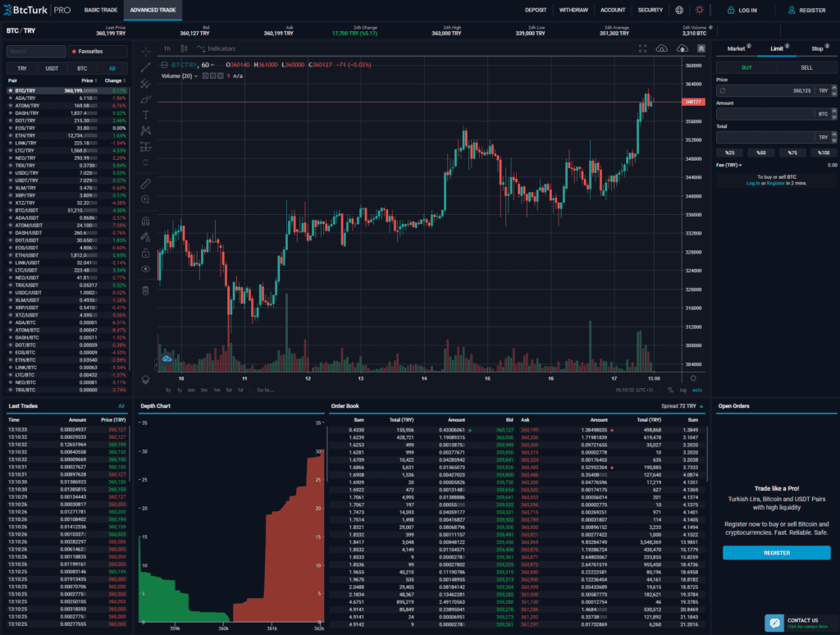Select the crosshair cursor tool
Viewport: 840px width, 635px height.
145,52
